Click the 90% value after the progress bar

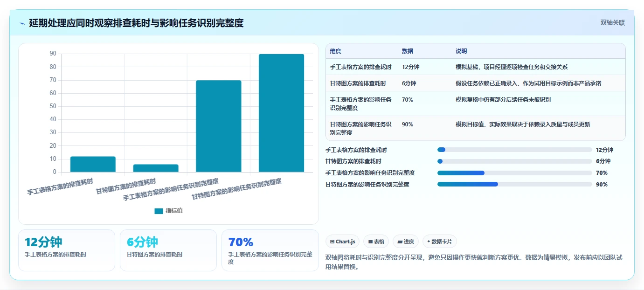[x=602, y=184]
